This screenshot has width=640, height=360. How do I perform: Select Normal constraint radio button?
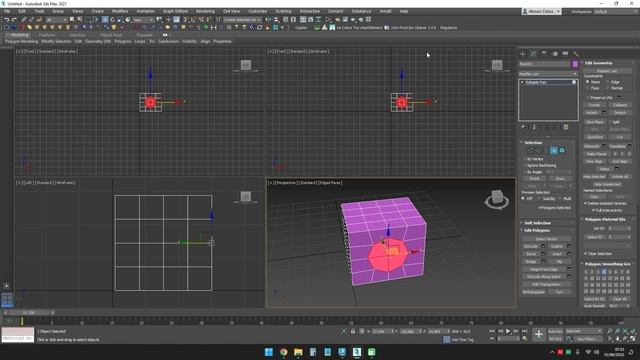pos(608,88)
